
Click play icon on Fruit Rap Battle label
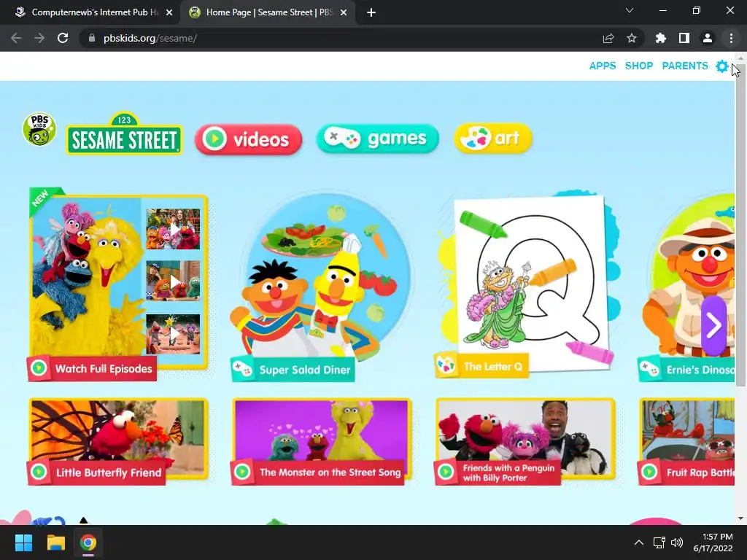tap(649, 472)
